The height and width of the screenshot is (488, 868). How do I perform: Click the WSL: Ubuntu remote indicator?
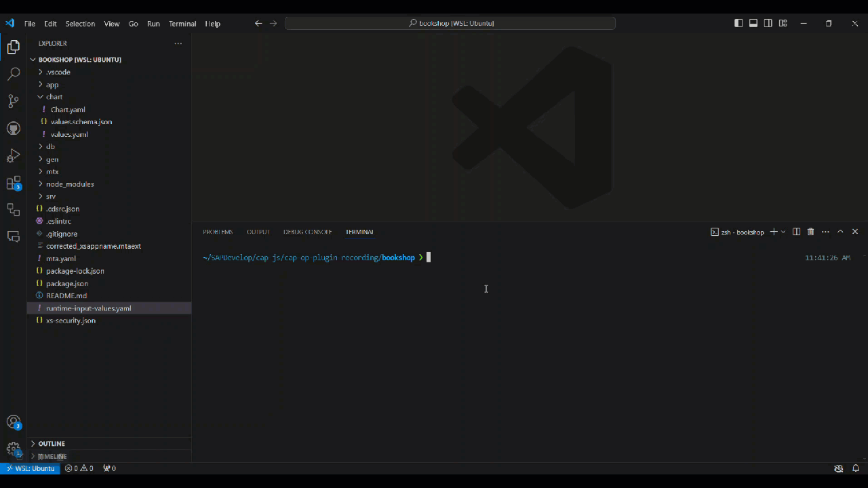click(30, 468)
